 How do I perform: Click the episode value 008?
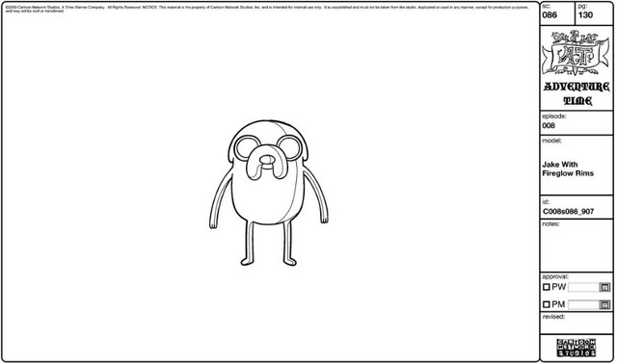[x=549, y=126]
